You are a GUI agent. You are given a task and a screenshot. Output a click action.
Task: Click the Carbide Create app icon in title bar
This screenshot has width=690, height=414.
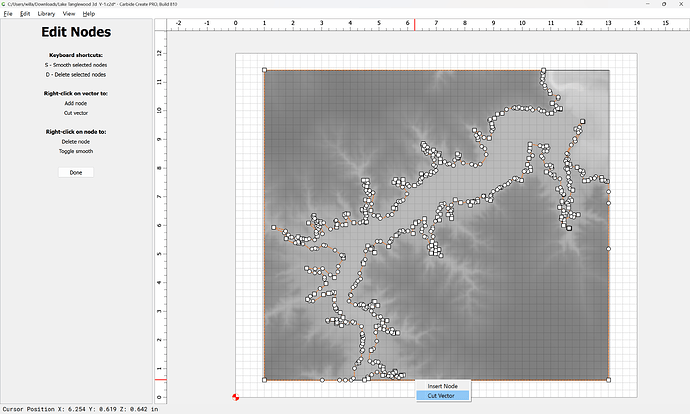point(4,4)
